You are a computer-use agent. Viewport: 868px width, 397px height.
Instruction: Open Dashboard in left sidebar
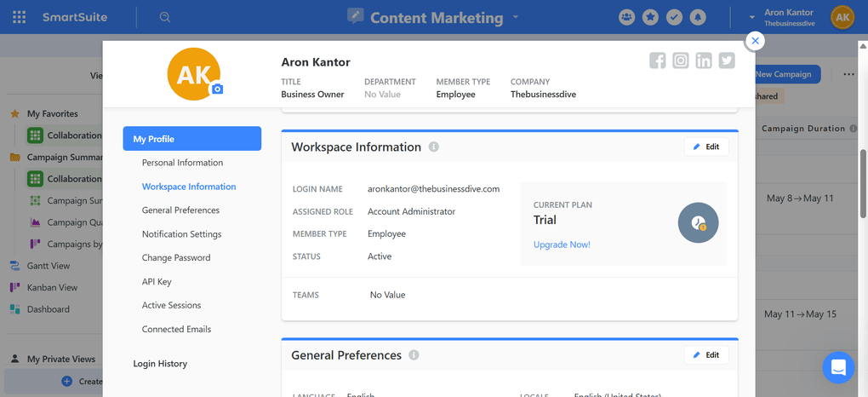coord(49,309)
